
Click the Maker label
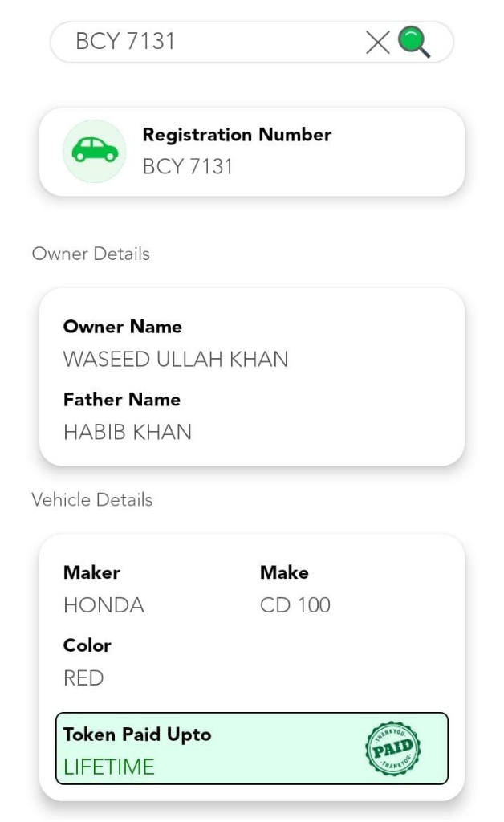click(91, 572)
